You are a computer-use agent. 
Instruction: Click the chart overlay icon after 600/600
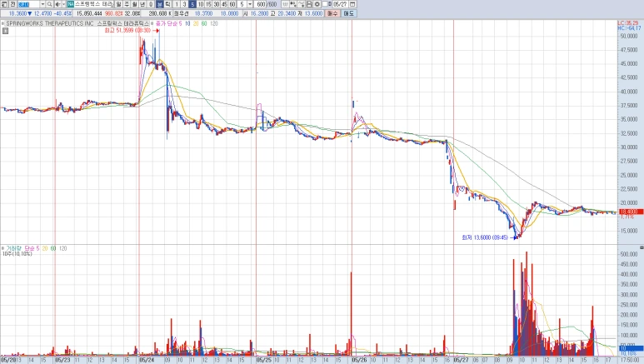285,4
